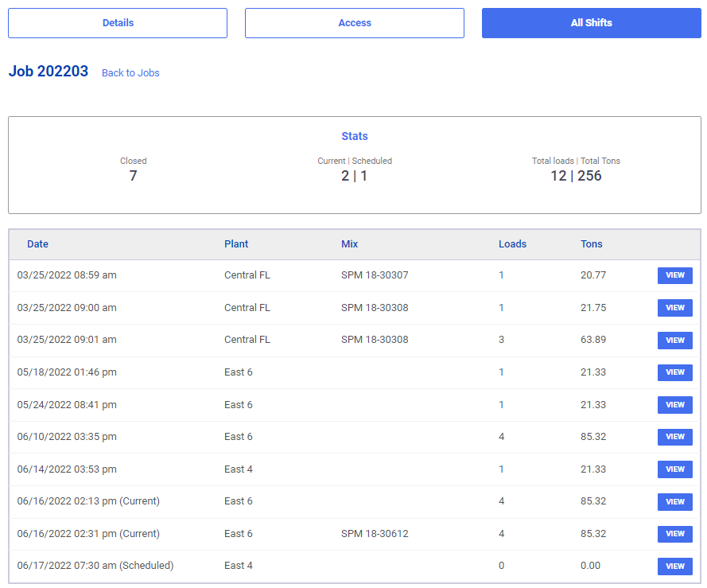
Task: Click the date 05/18/2022 01:46 pm
Action: [67, 372]
